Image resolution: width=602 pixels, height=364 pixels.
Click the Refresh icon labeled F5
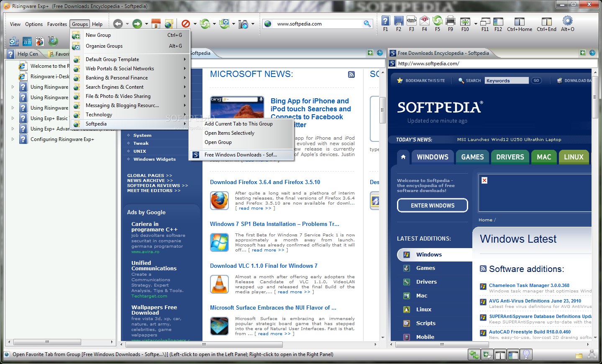pos(438,21)
